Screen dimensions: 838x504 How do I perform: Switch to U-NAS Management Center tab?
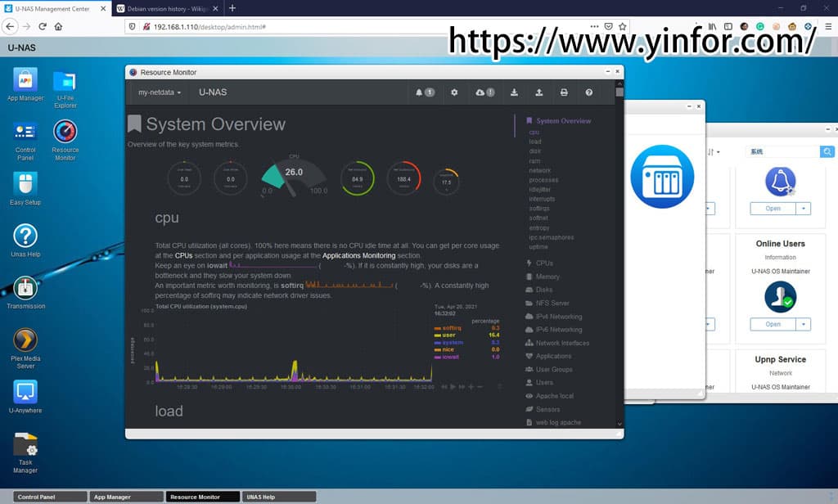pyautogui.click(x=52, y=8)
